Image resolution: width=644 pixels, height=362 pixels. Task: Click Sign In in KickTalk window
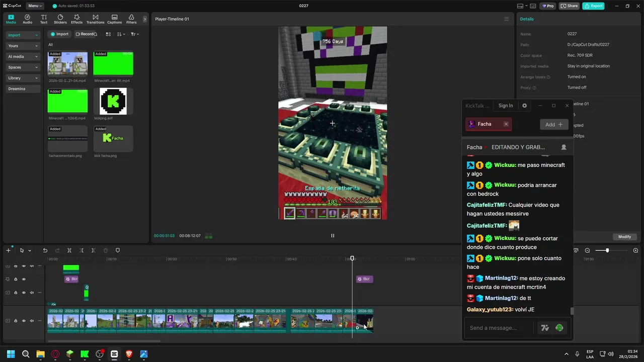click(506, 106)
